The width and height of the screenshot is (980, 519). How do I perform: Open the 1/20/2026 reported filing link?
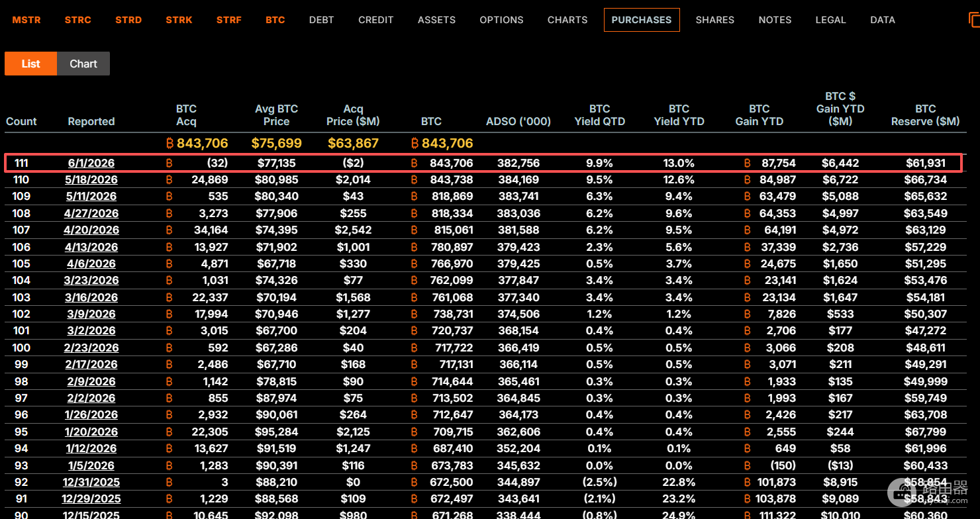tap(91, 432)
